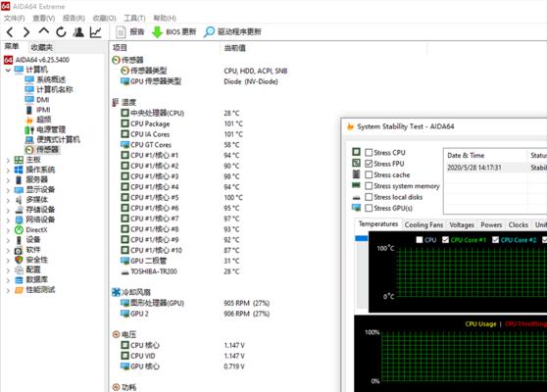The image size is (547, 392).
Task: Enable the Stress local disks checkbox
Action: tap(369, 197)
